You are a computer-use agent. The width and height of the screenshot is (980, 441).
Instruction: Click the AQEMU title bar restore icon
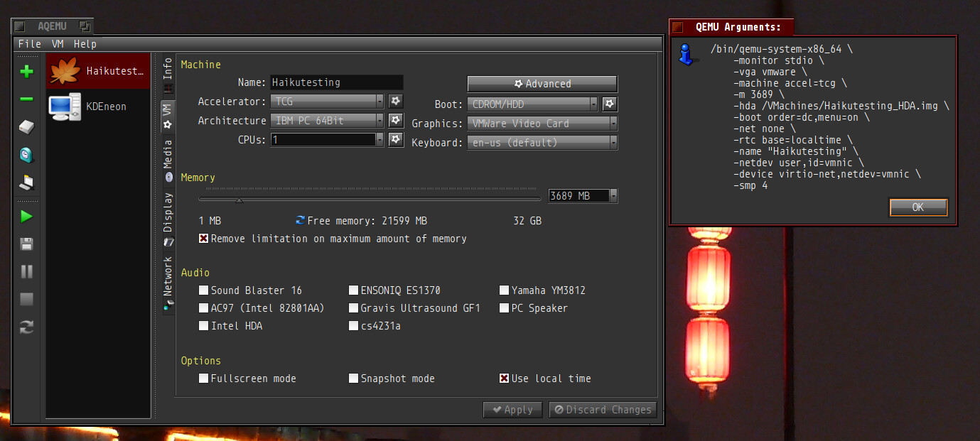coord(85,26)
